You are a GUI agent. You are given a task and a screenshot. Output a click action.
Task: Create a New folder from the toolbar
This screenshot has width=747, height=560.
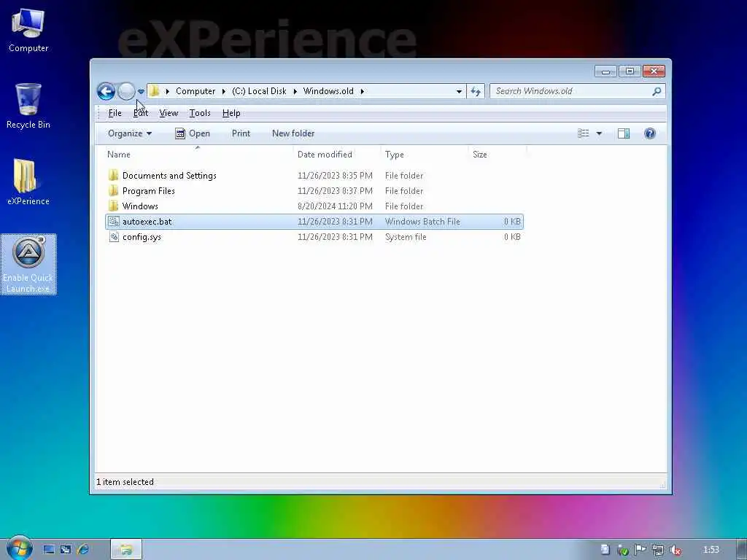tap(293, 133)
